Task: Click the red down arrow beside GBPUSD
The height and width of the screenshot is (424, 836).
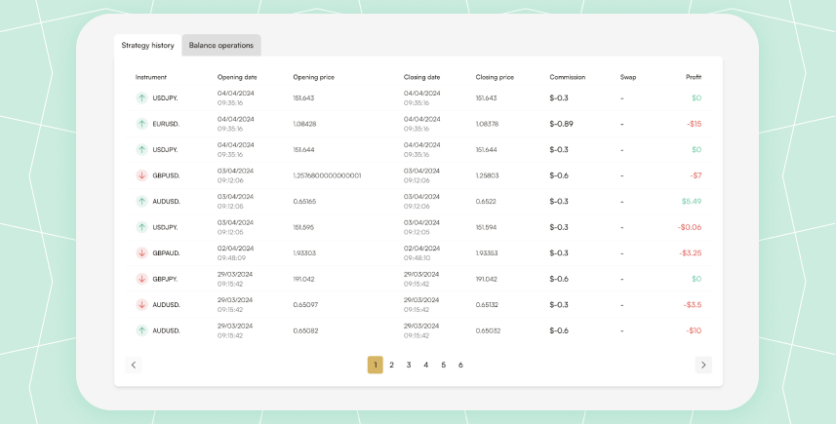Action: [x=142, y=176]
